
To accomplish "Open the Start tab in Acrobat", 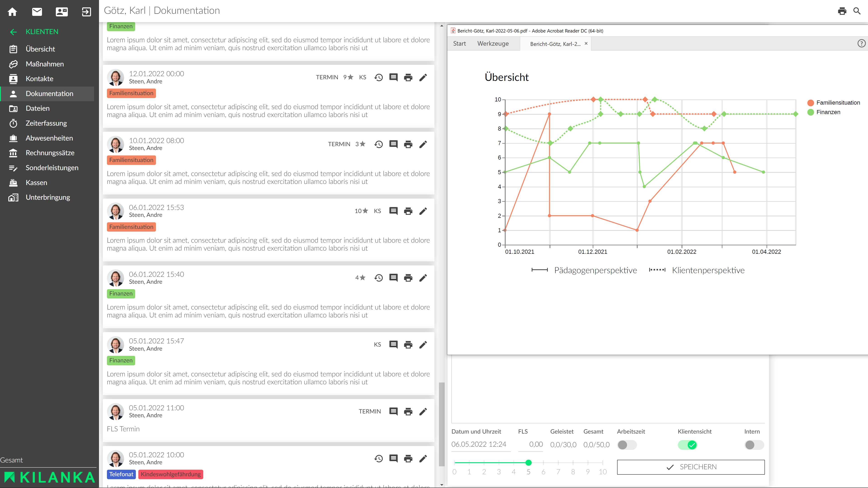I will pos(459,43).
